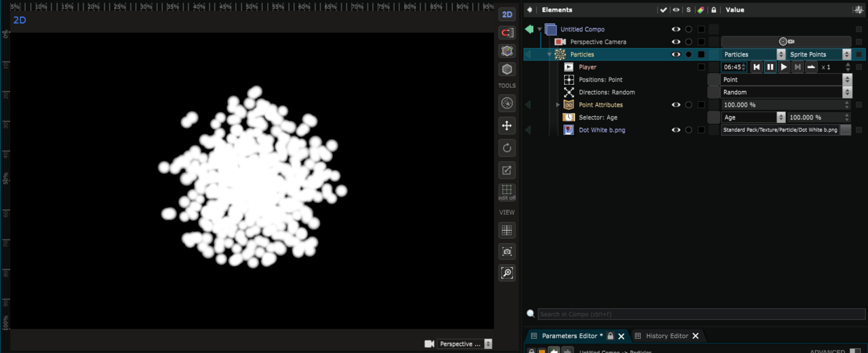
Task: Open the Perspective camera selector below viewport
Action: click(x=465, y=344)
